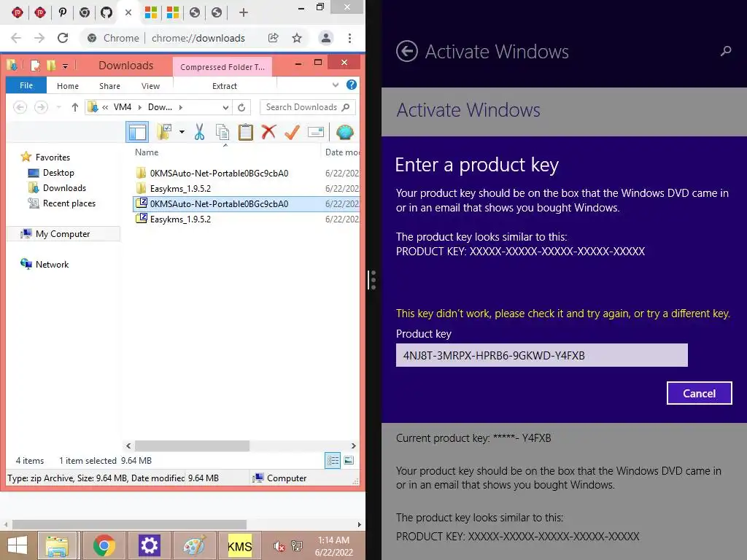Select My Computer in navigation pane
The height and width of the screenshot is (560, 747).
click(x=63, y=234)
